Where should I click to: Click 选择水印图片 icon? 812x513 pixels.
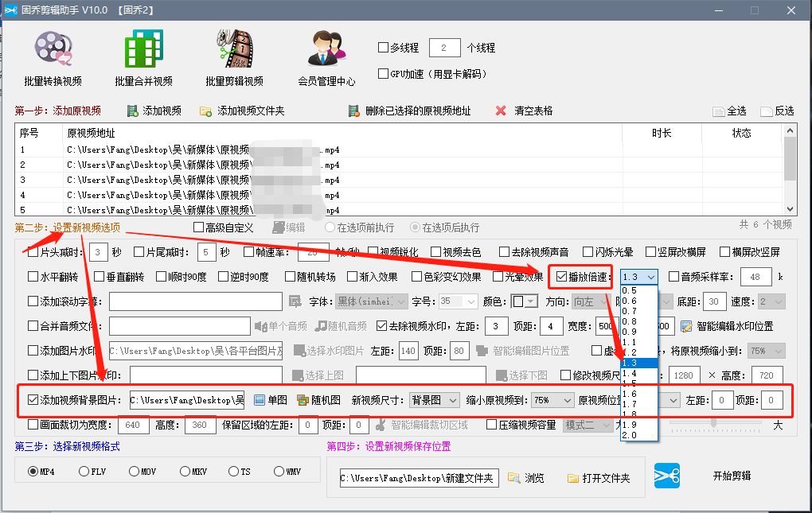click(299, 351)
